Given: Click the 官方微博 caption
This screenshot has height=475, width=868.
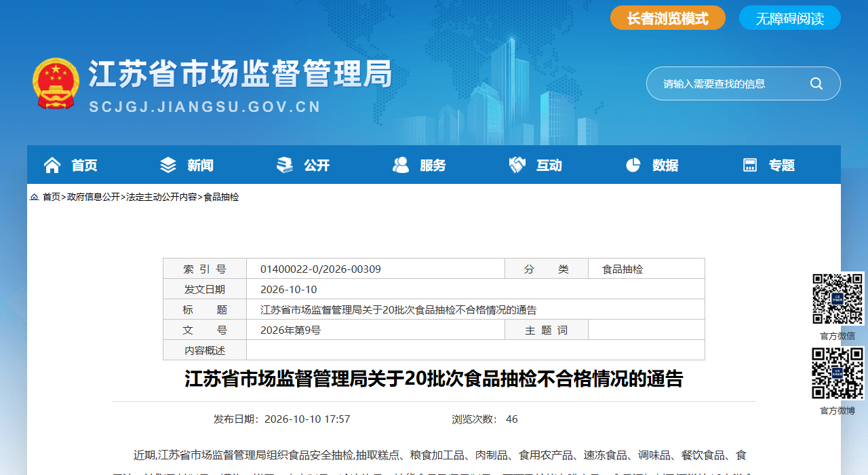Looking at the screenshot, I should pyautogui.click(x=837, y=411).
